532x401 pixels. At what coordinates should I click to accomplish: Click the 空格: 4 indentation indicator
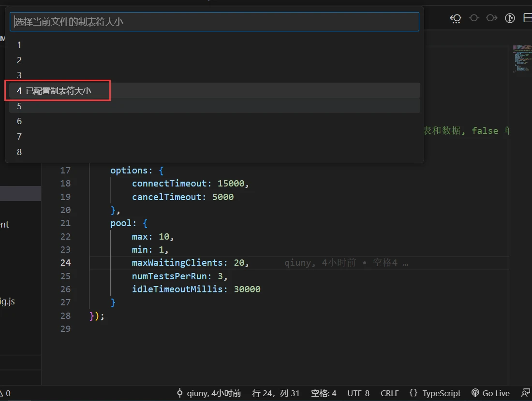tap(324, 393)
